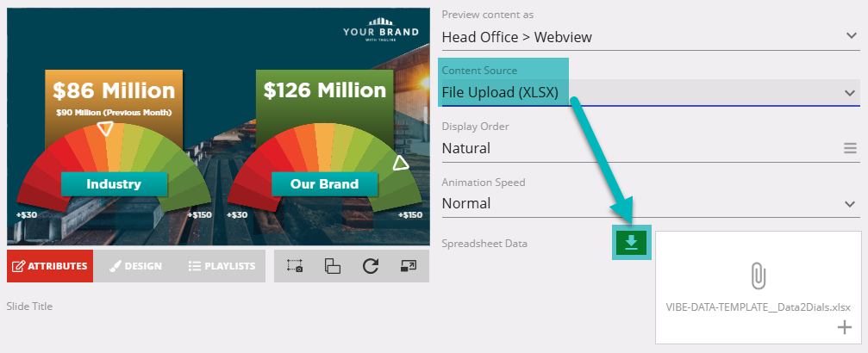The image size is (868, 353).
Task: Click the screenshot capture selection icon
Action: (x=295, y=266)
